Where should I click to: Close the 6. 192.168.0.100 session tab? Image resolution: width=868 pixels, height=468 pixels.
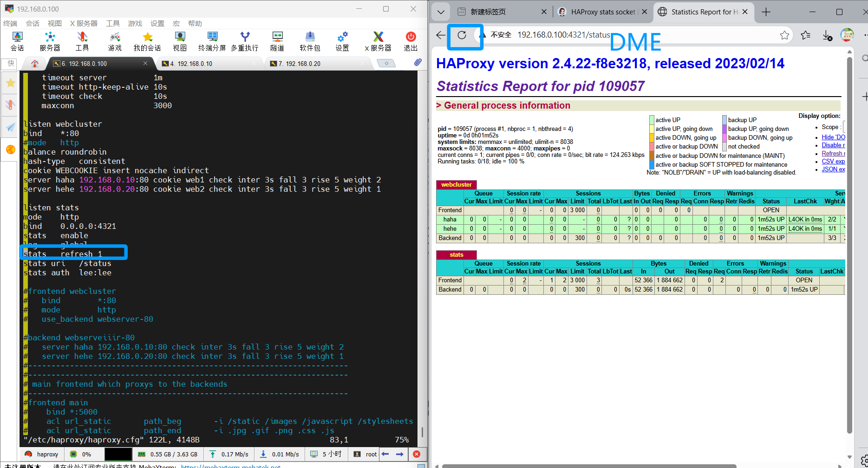pos(145,63)
